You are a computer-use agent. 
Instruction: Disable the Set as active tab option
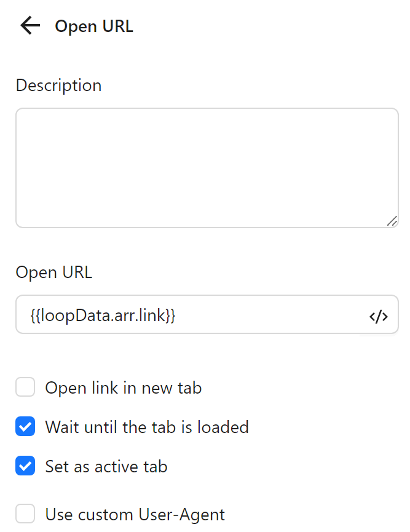[25, 466]
